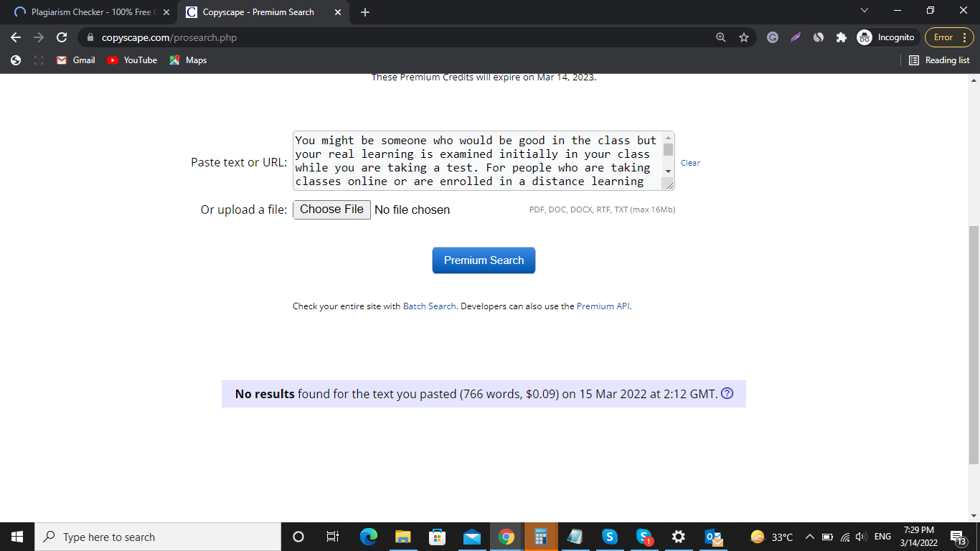Open Task View on the taskbar
Image resolution: width=980 pixels, height=551 pixels.
pos(333,537)
